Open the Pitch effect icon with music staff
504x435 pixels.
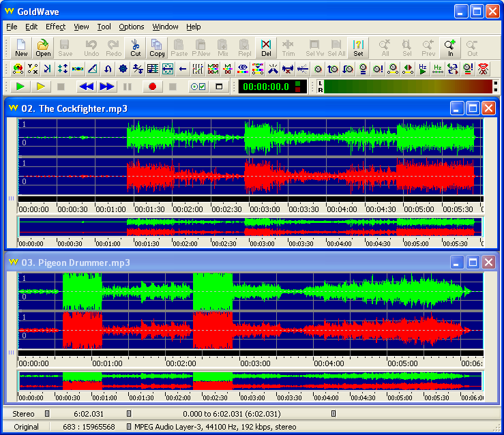pyautogui.click(x=153, y=69)
